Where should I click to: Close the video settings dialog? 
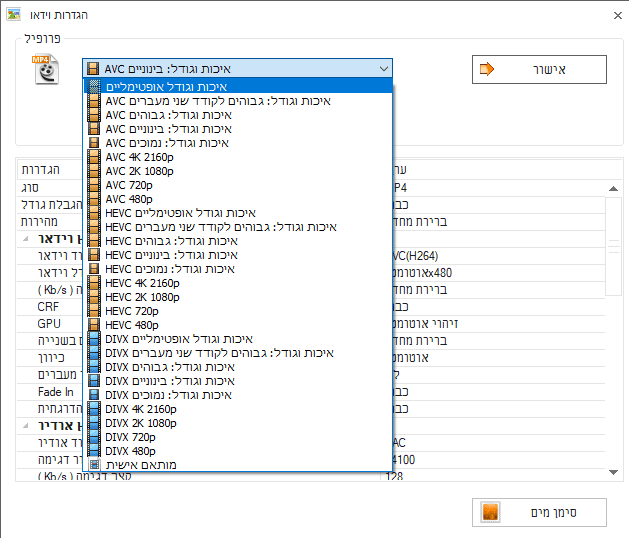[617, 15]
